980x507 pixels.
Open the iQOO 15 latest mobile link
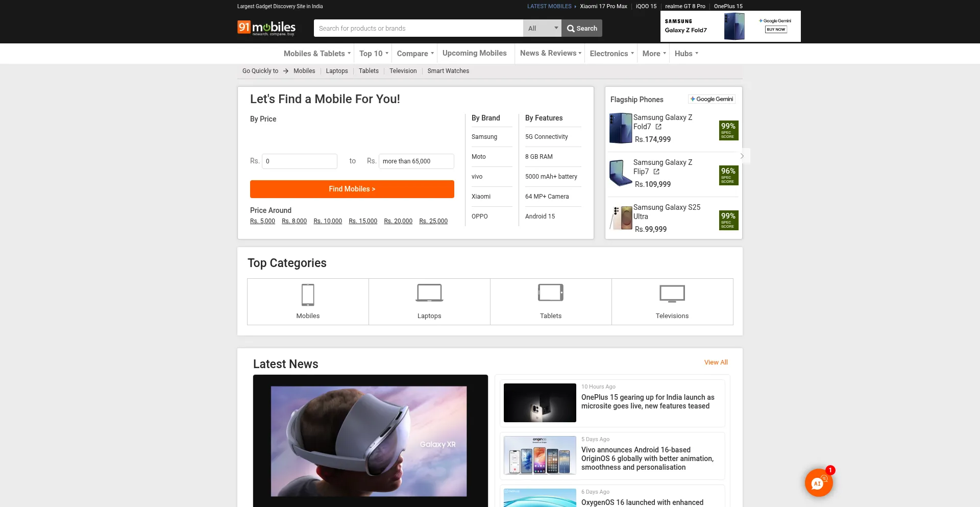pos(646,6)
